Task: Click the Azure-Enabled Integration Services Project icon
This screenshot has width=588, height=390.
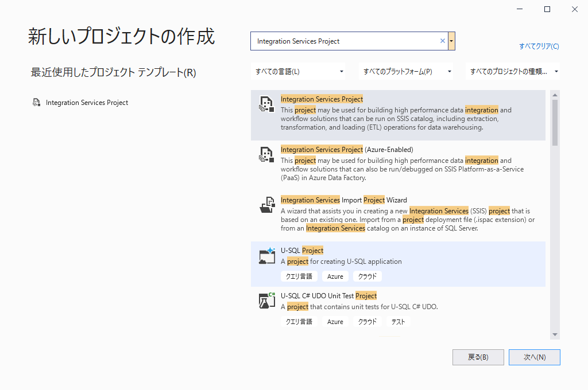Action: tap(265, 154)
